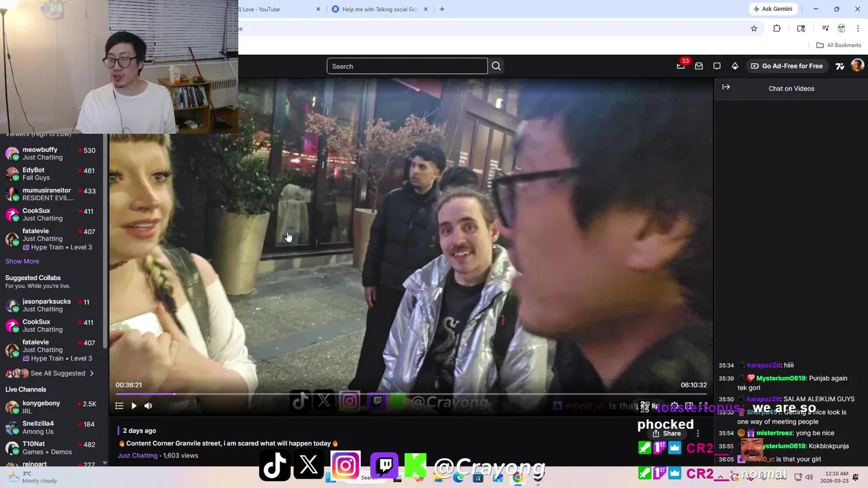Open the konygebony IRL live channel
The image size is (868, 488).
coord(51,407)
